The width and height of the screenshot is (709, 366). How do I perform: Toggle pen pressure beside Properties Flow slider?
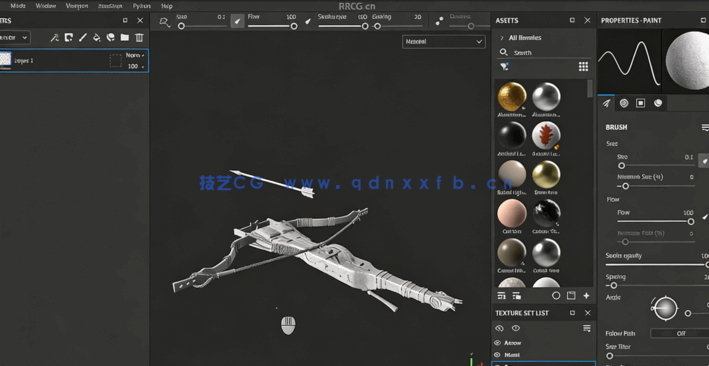tap(704, 217)
